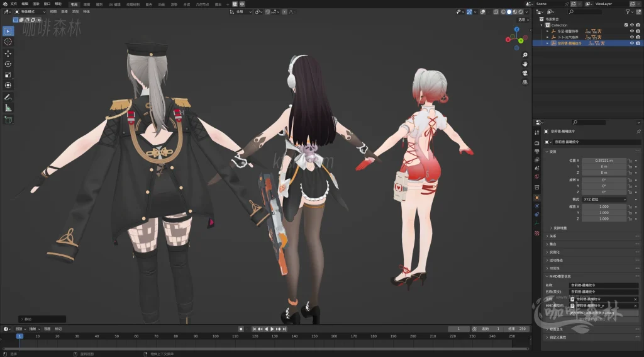
Task: Open the Render properties tab
Action: pos(537,143)
